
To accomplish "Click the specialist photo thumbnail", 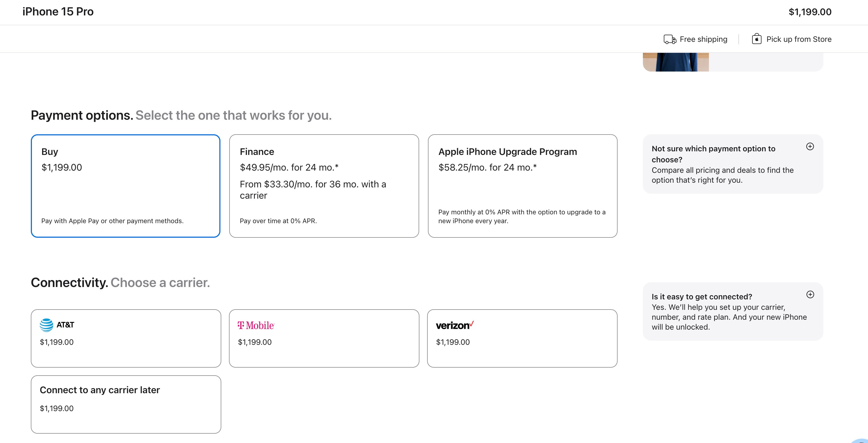I will point(676,62).
